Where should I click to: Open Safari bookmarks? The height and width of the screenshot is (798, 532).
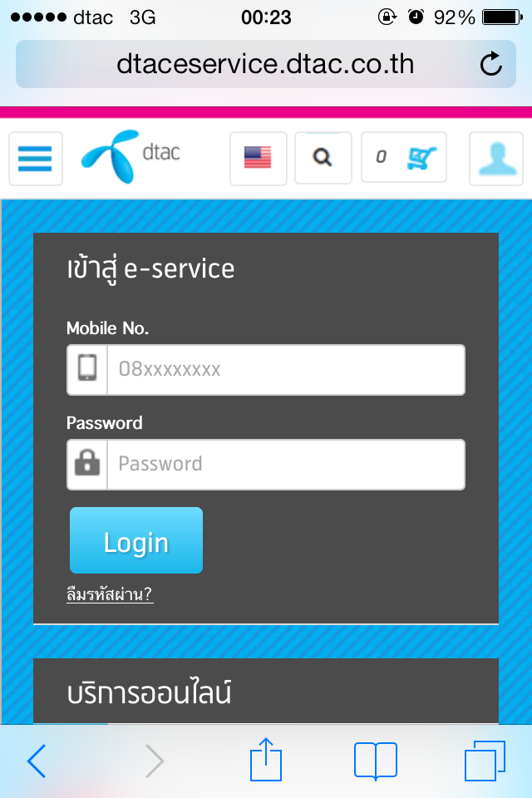pos(376,761)
